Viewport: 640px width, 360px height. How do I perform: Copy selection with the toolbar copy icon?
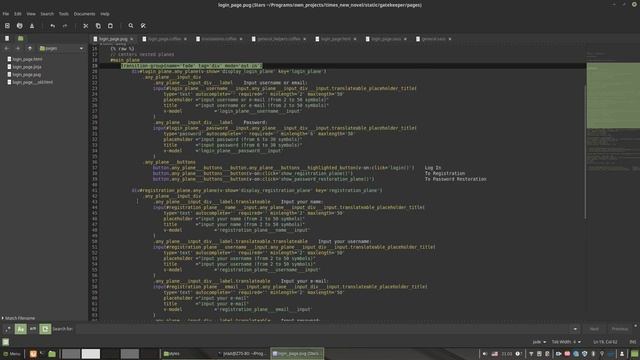point(98,26)
